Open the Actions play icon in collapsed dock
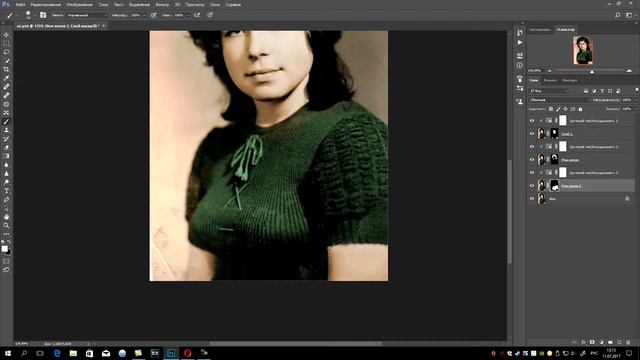 pyautogui.click(x=520, y=42)
